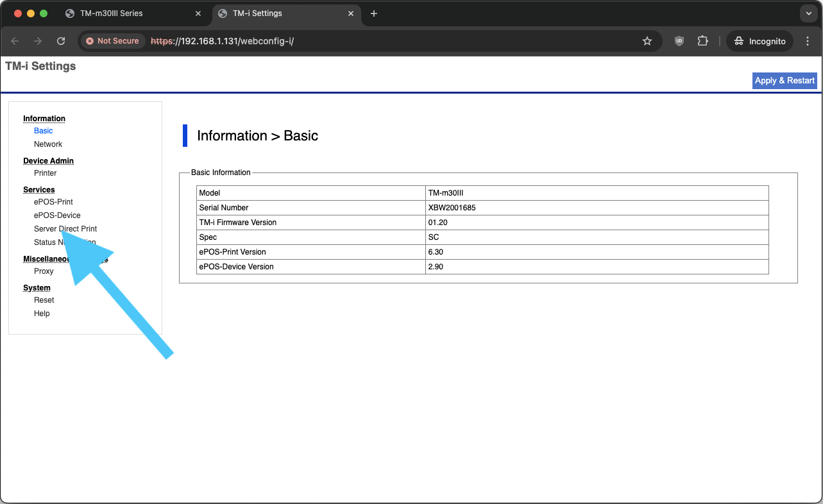
Task: Open the Help link in sidebar
Action: [42, 314]
